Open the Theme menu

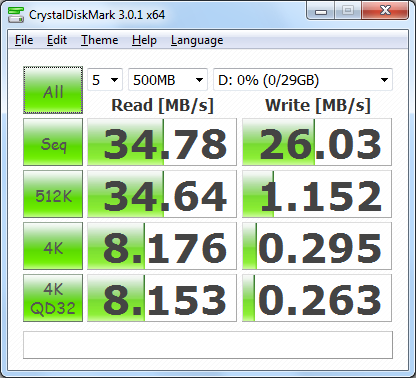pyautogui.click(x=99, y=40)
